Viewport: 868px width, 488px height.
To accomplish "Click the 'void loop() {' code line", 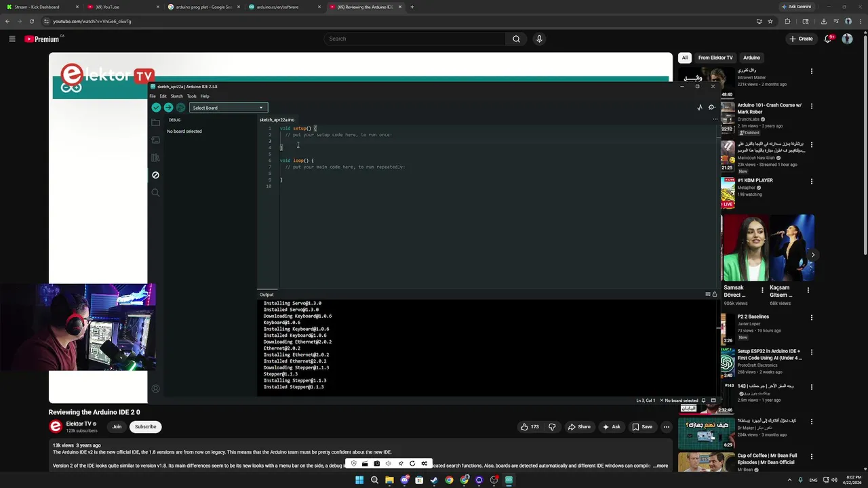I will [296, 161].
